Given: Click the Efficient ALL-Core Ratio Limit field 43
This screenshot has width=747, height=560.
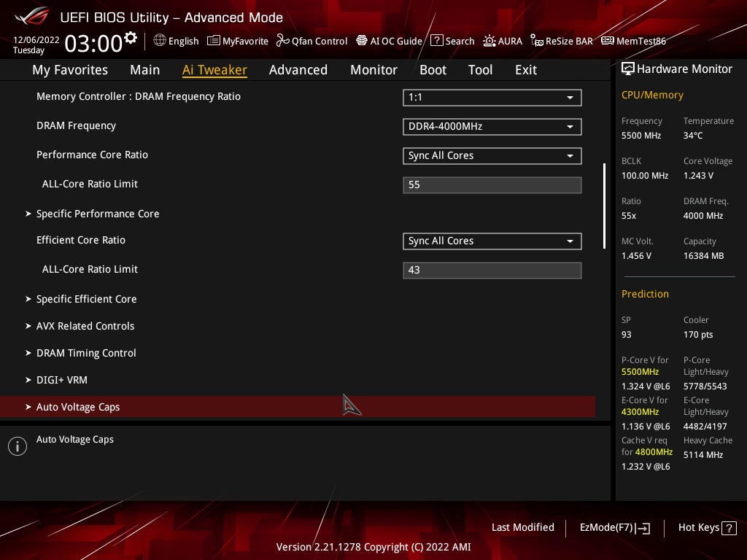Looking at the screenshot, I should click(492, 270).
